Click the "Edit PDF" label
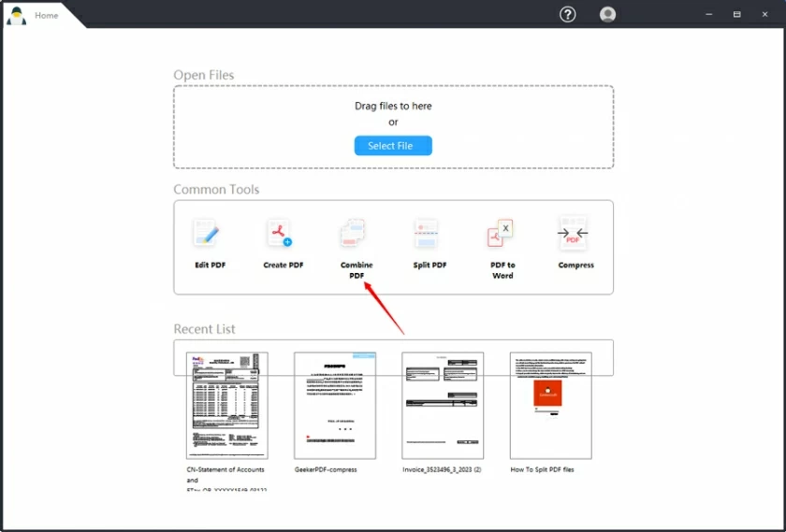 [210, 265]
